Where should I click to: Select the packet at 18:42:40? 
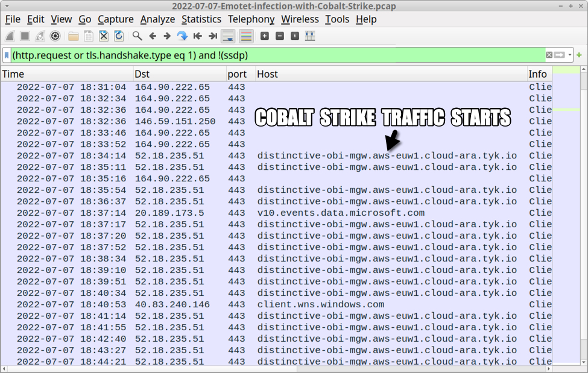pyautogui.click(x=276, y=339)
